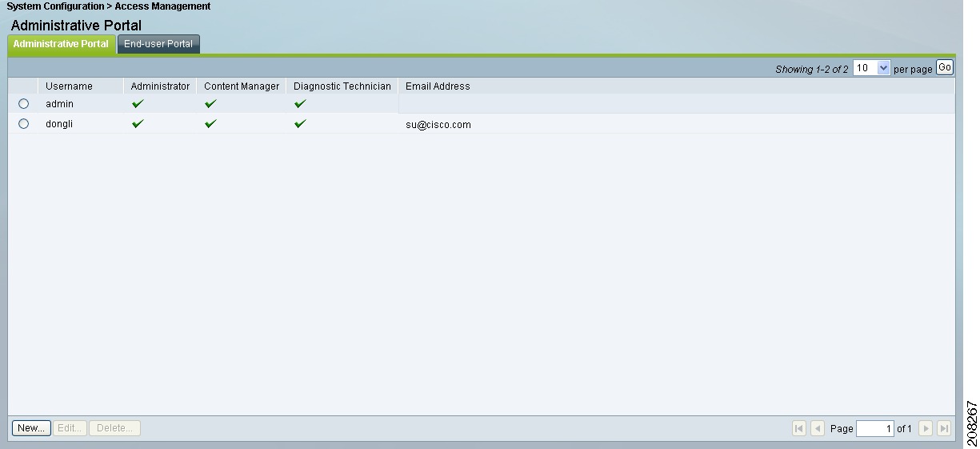Click dongli's Content Manager checkmark

(x=210, y=124)
